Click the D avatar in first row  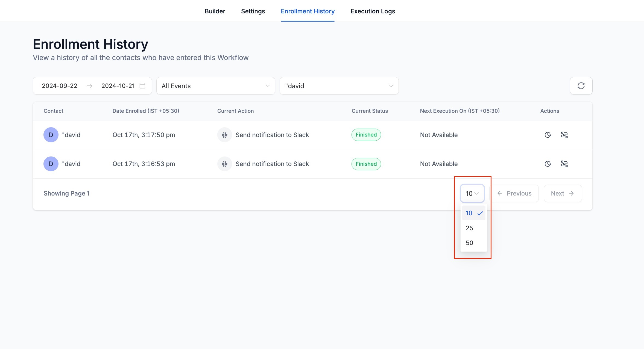(x=51, y=135)
